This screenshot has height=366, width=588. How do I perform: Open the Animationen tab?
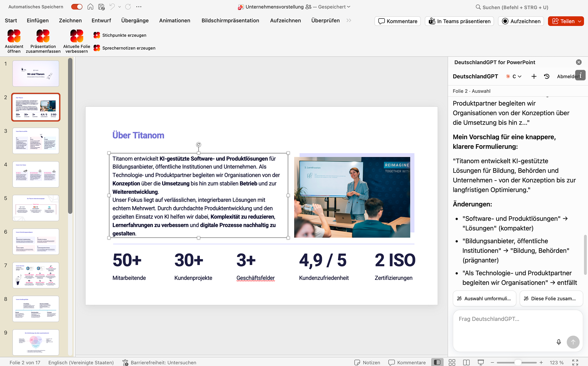(175, 20)
